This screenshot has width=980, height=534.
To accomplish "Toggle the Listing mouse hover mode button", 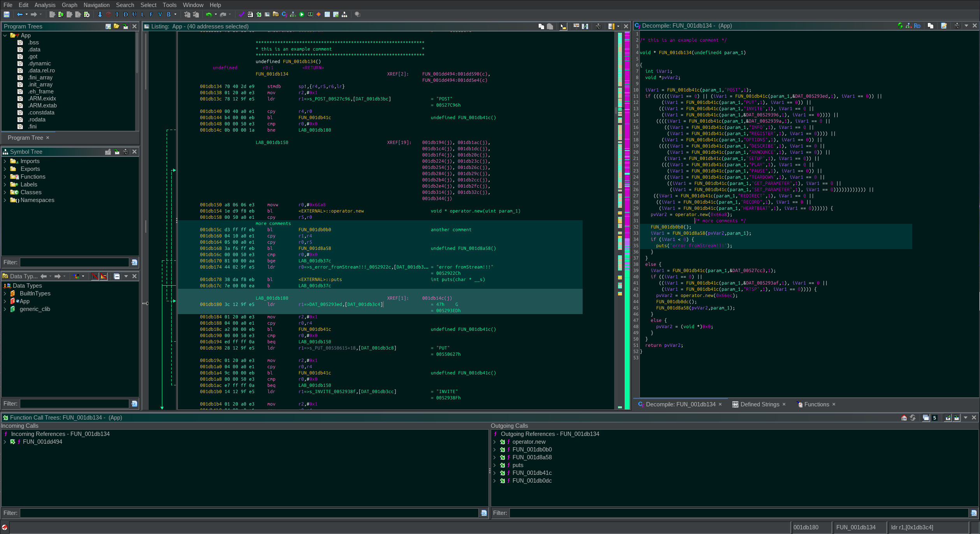I will (x=563, y=26).
